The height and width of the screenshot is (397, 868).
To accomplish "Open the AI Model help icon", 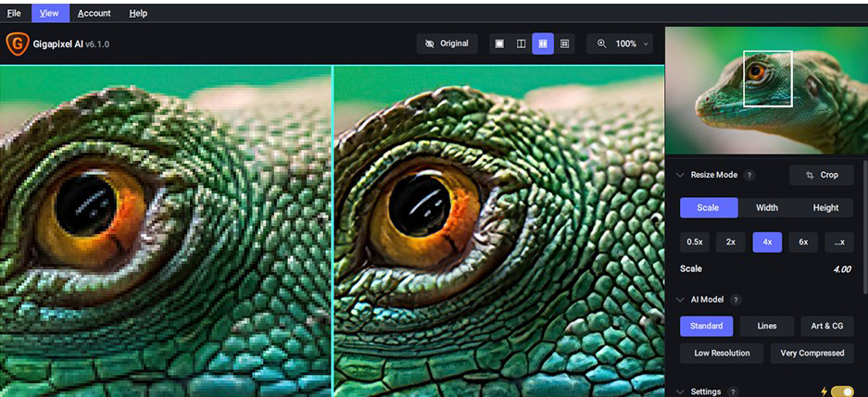I will 736,300.
